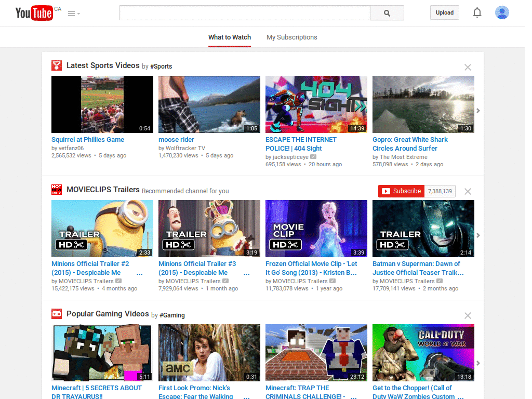Open options menu for Minions Trailer #2
Image resolution: width=532 pixels, height=399 pixels.
point(139,273)
